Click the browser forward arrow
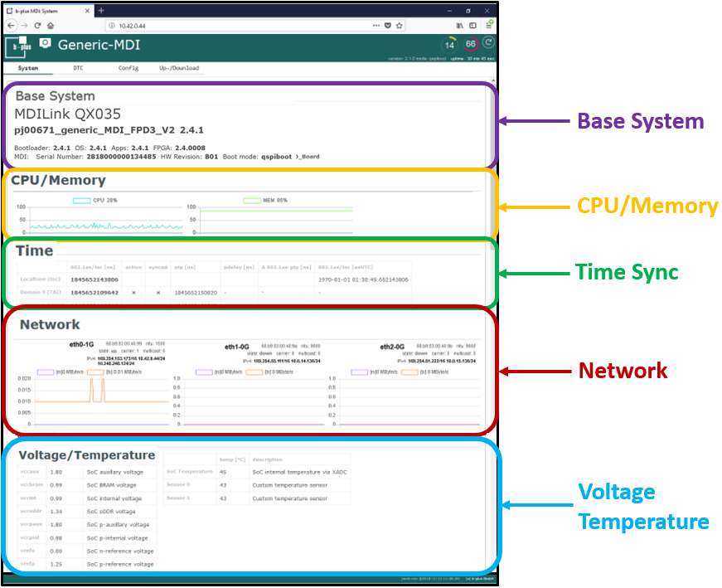 24,26
